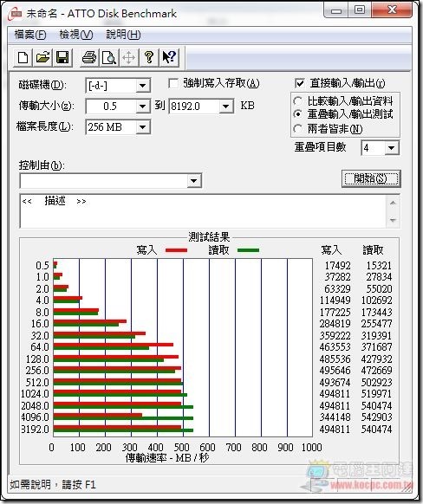Click the 傳輸速率 - MB / 秒 axis label
The width and height of the screenshot is (423, 504).
pyautogui.click(x=167, y=457)
